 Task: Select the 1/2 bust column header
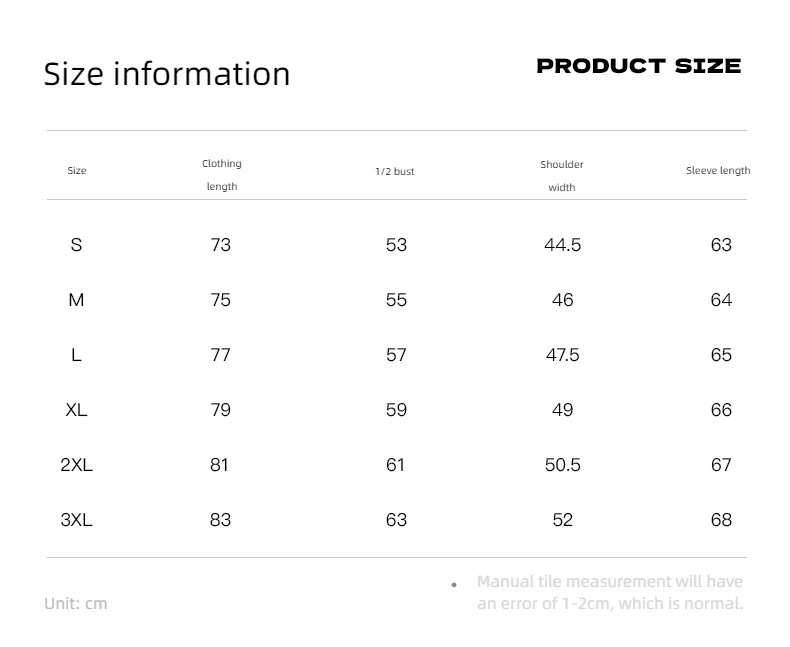coord(394,171)
